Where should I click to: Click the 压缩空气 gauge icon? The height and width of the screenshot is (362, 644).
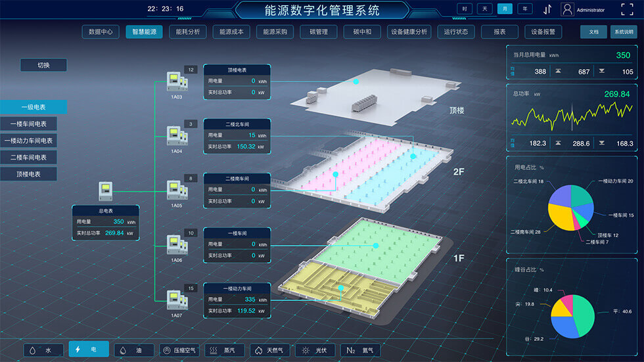[168, 351]
